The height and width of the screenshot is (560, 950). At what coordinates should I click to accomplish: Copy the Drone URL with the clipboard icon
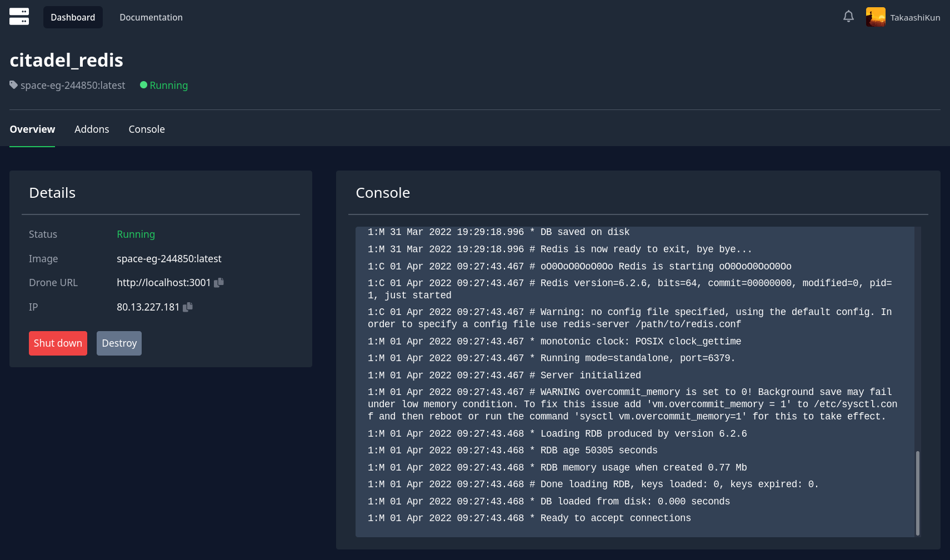(x=219, y=282)
